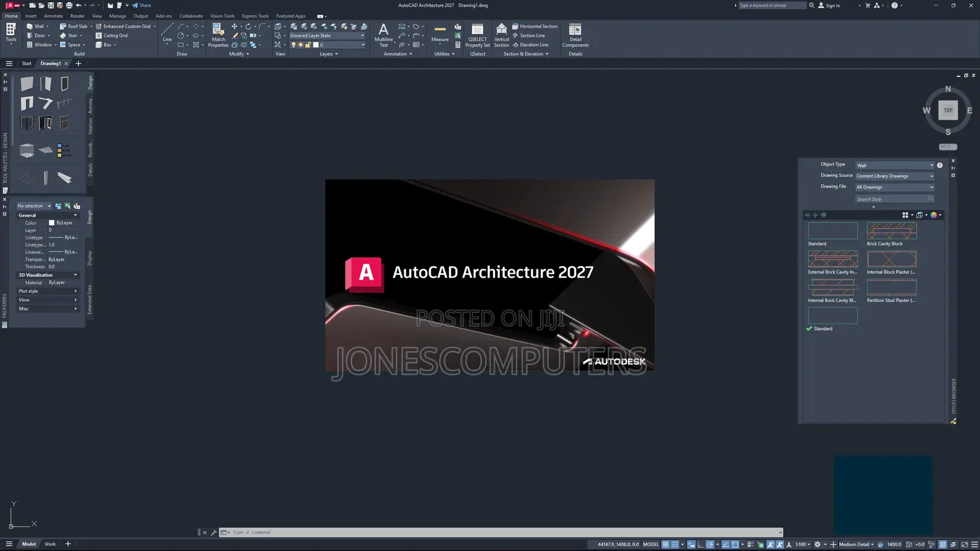Insert Multiline Text annotation

(383, 35)
